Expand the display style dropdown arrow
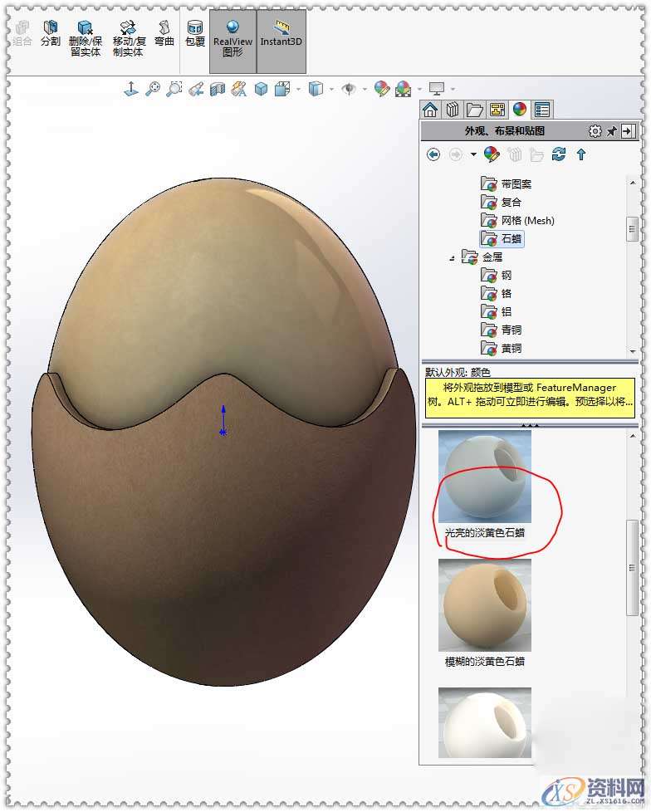 [332, 90]
